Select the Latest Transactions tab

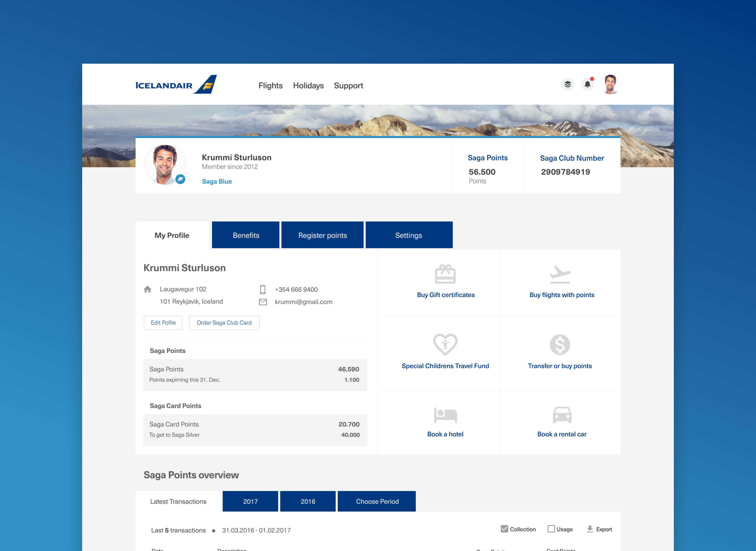pos(178,501)
